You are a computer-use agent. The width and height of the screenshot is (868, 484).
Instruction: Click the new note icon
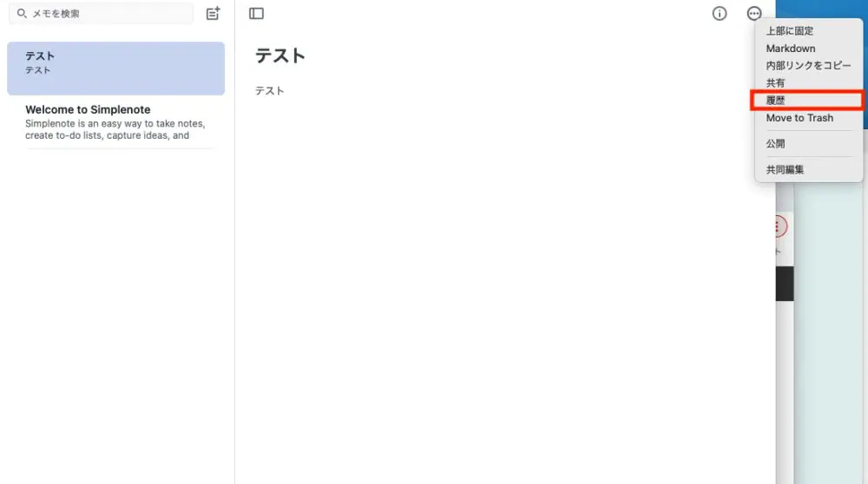[x=214, y=13]
